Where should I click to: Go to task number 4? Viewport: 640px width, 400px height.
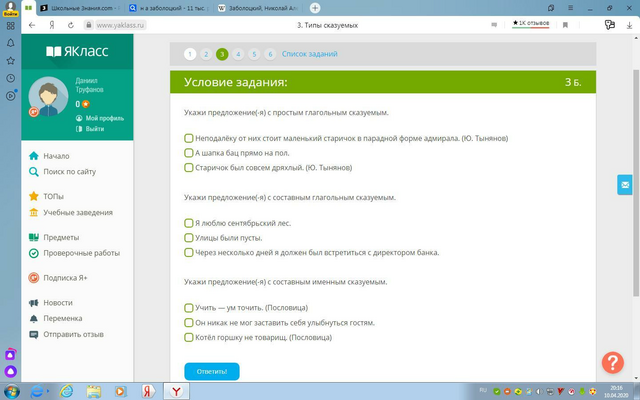click(238, 54)
